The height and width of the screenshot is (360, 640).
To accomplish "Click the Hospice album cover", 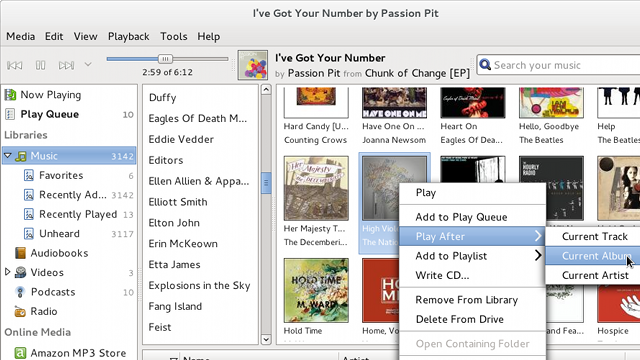I will click(x=618, y=304).
